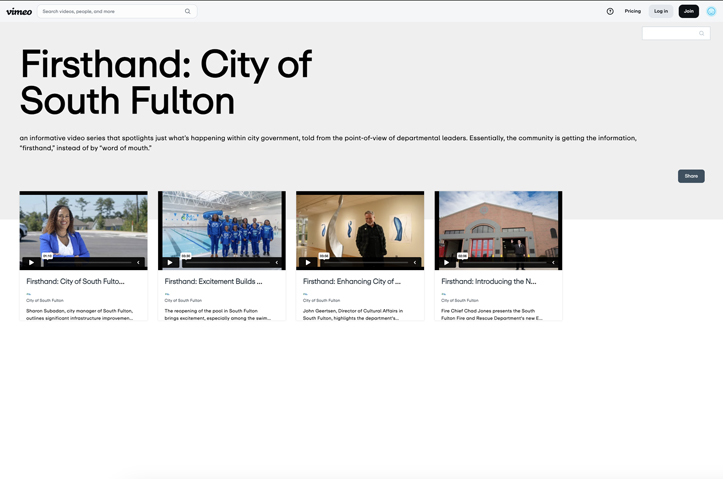Click the Join button
This screenshot has height=479, width=723.
(x=688, y=12)
